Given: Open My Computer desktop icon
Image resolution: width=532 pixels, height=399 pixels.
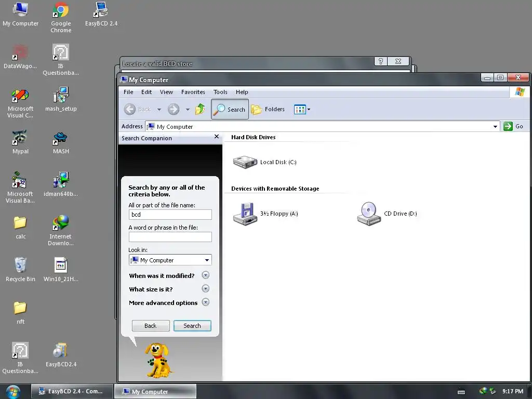Looking at the screenshot, I should (x=20, y=14).
